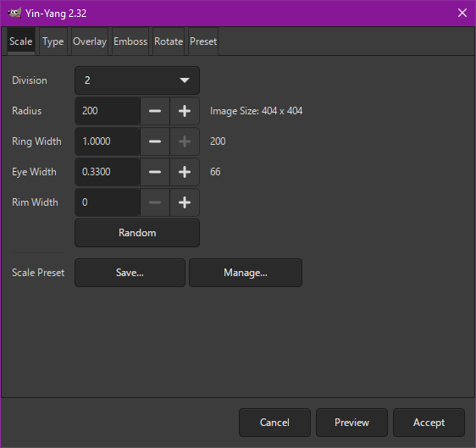The width and height of the screenshot is (476, 448).
Task: Go to the Rotate tab
Action: (169, 41)
